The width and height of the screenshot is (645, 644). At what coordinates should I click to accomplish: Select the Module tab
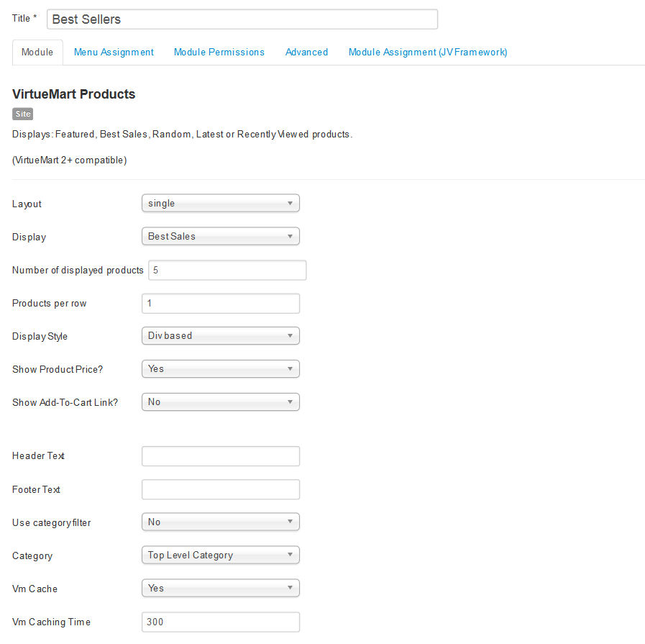coord(37,53)
